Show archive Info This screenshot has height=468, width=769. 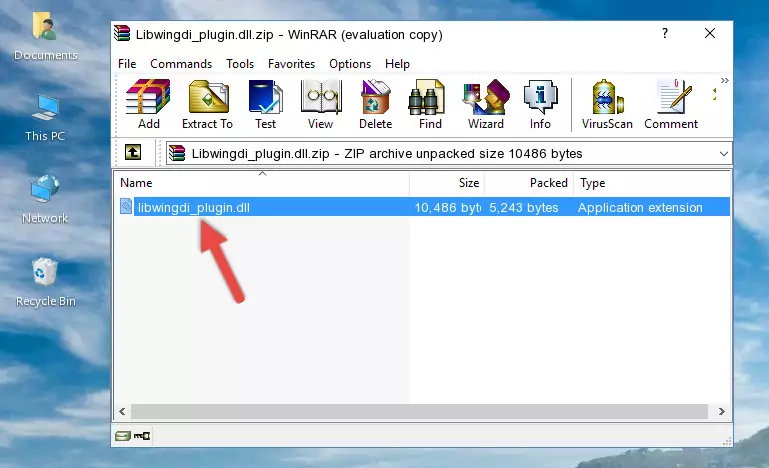pyautogui.click(x=540, y=104)
